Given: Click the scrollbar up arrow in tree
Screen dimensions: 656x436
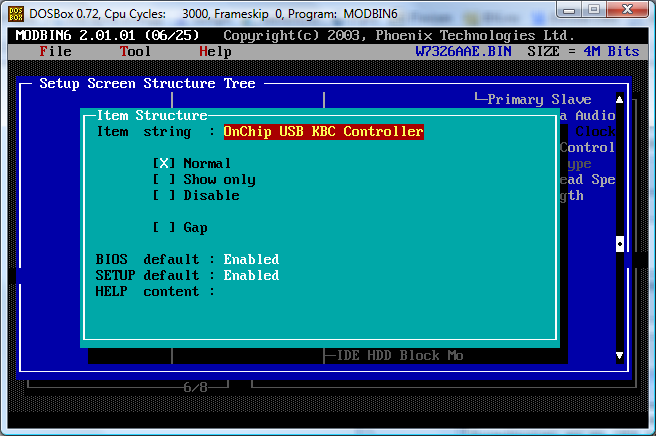Looking at the screenshot, I should pos(620,99).
